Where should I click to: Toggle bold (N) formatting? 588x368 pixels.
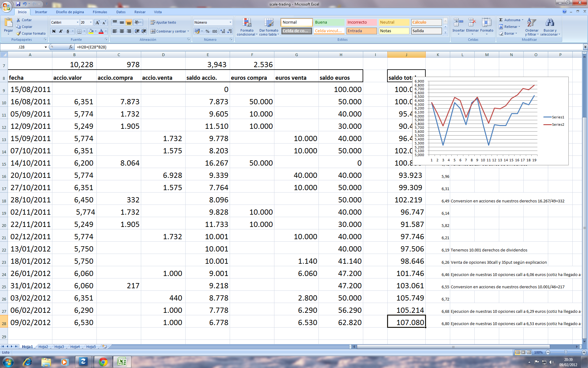click(x=54, y=31)
